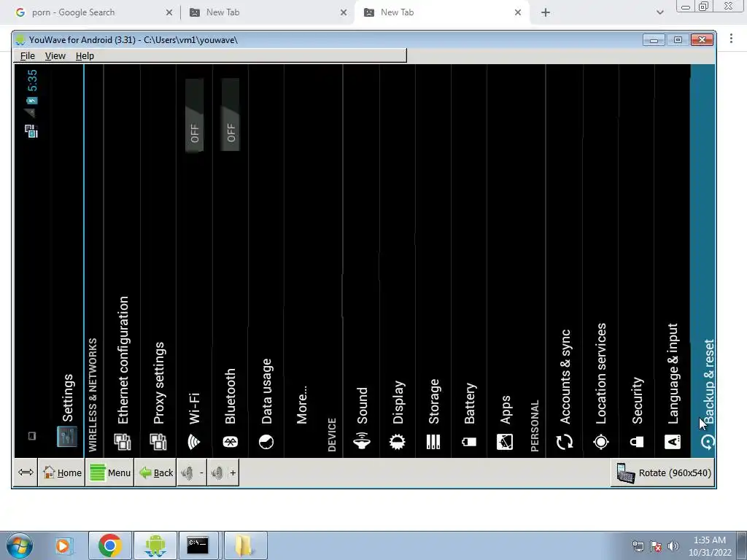This screenshot has height=560, width=747.
Task: Tap the Security padlock icon
Action: click(637, 442)
